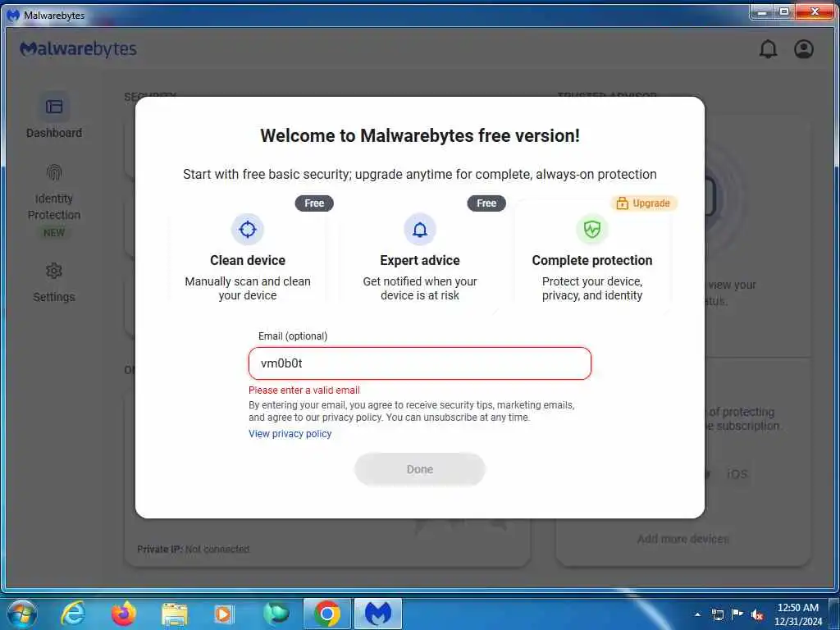
Task: Open the media player taskbar icon
Action: click(223, 614)
